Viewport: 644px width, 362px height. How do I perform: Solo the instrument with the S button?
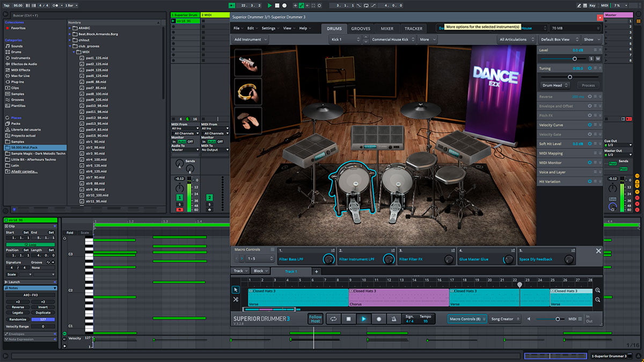tap(591, 58)
